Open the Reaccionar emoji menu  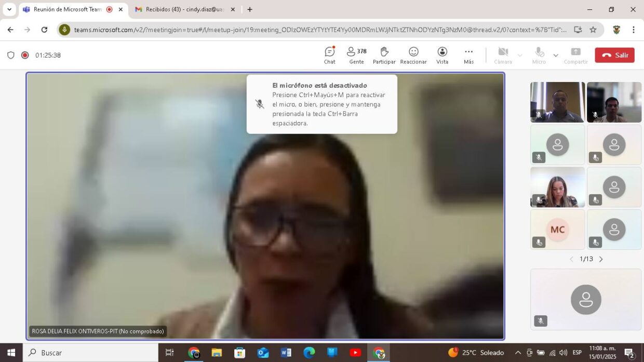click(x=413, y=55)
